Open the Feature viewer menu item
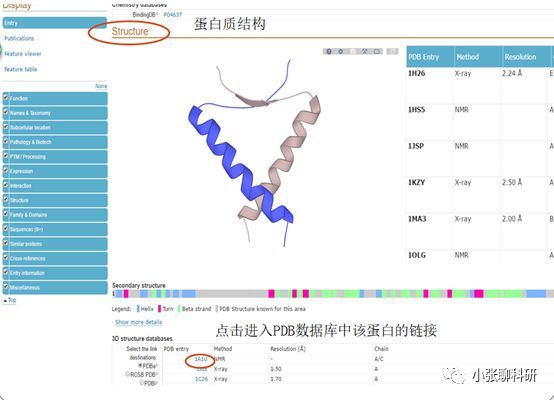554x400 pixels. (23, 54)
